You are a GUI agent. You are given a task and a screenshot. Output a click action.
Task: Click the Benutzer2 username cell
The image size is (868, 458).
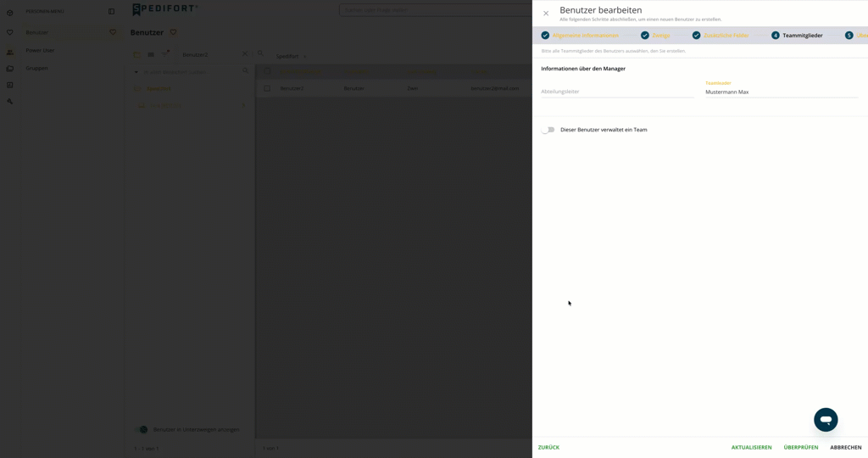[292, 88]
